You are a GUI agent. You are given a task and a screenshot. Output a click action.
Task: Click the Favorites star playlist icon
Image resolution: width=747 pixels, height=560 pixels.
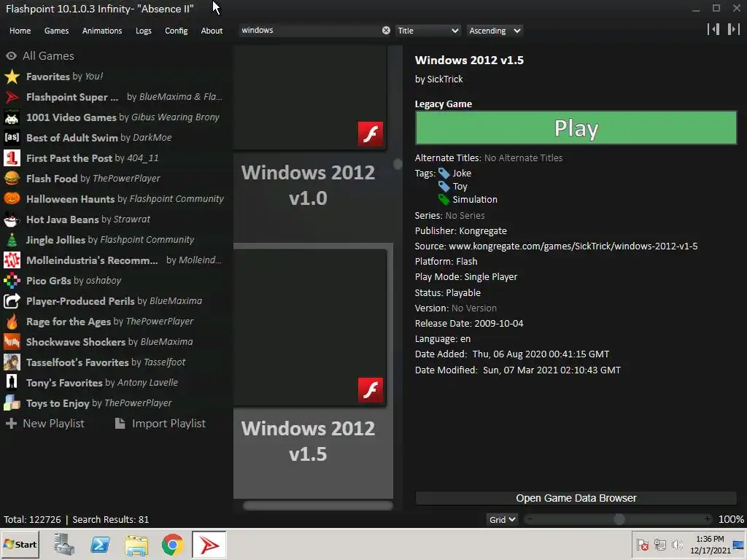(12, 77)
